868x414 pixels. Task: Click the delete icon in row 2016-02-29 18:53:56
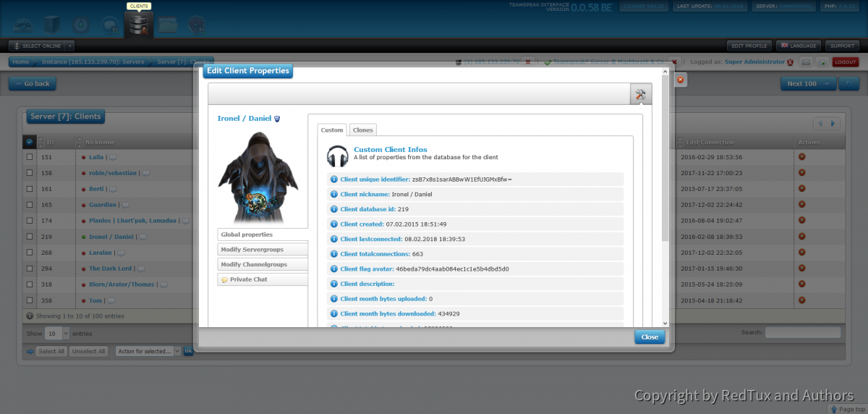point(801,156)
